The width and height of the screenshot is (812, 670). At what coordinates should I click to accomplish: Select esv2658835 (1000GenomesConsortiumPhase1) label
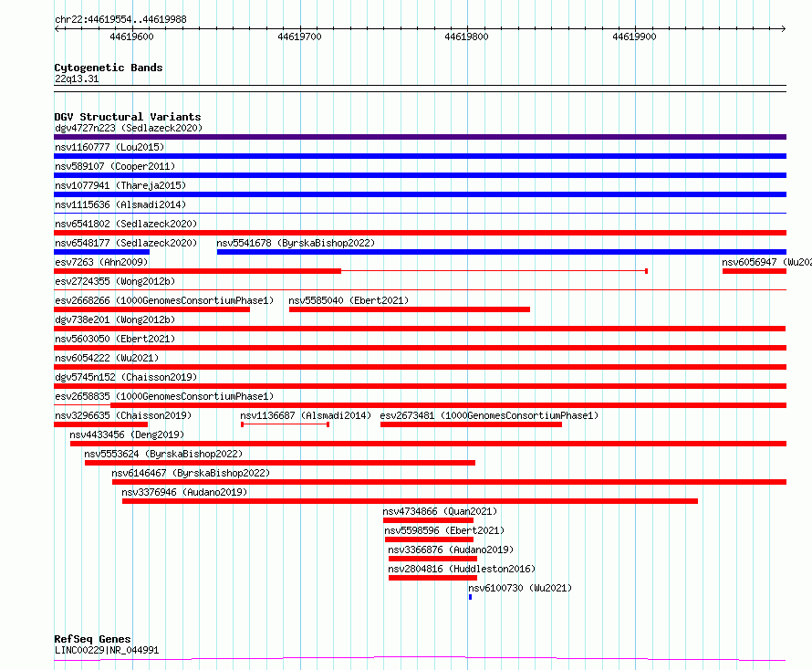pyautogui.click(x=164, y=396)
